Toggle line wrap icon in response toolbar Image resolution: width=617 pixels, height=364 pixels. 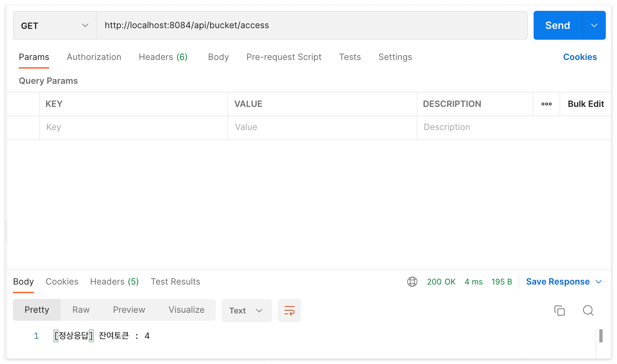(290, 311)
